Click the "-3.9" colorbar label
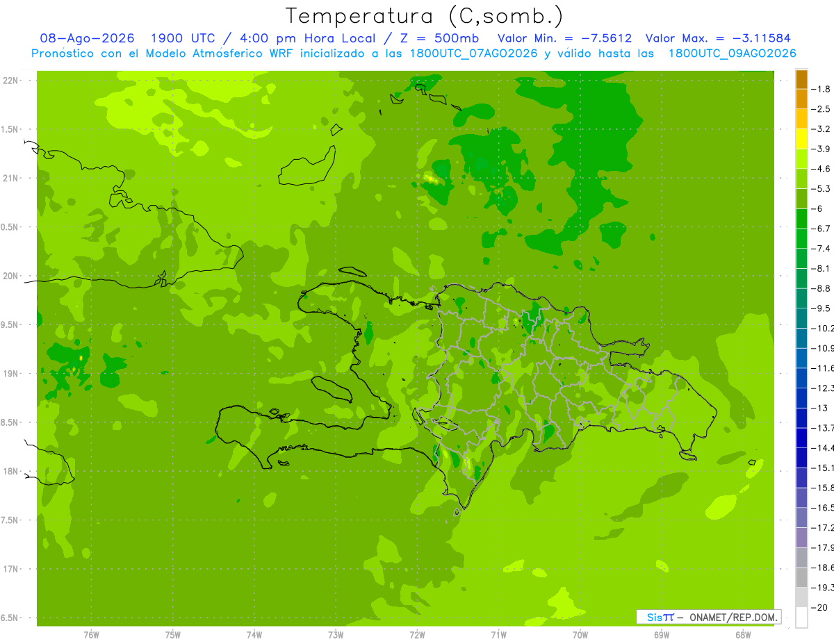This screenshot has width=834, height=644. 821,149
